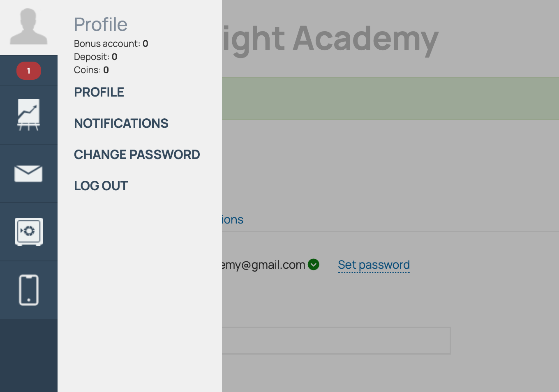Select PROFILE in the side menu
This screenshot has width=559, height=392.
(99, 92)
